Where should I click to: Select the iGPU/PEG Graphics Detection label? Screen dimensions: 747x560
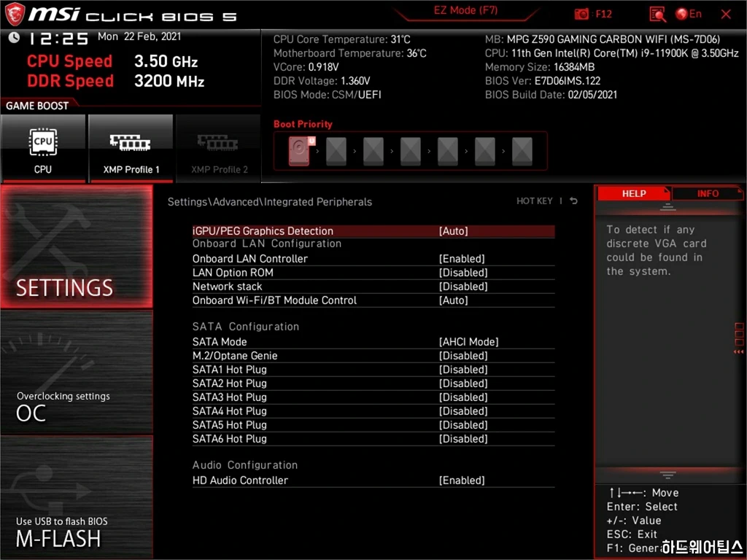tap(263, 231)
